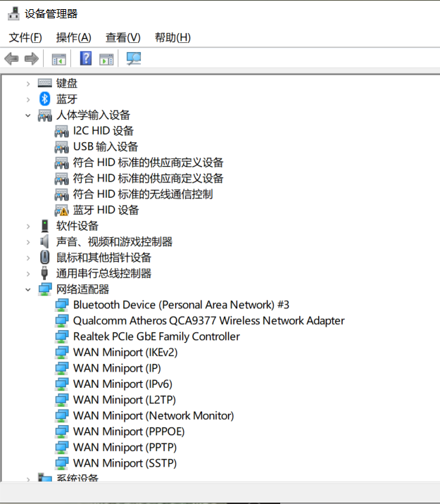The height and width of the screenshot is (504, 440).
Task: Click the icon beside 人体学输入设备
Action: pos(44,115)
